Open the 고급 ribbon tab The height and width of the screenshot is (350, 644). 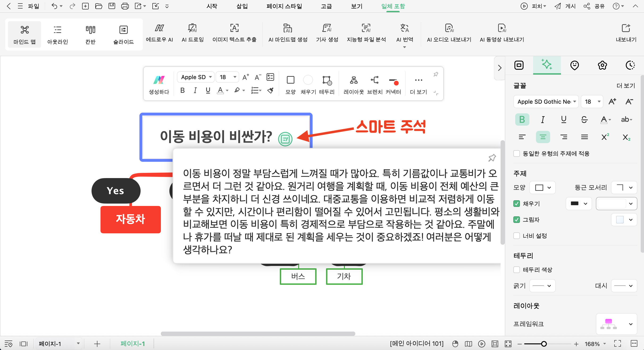(x=326, y=6)
